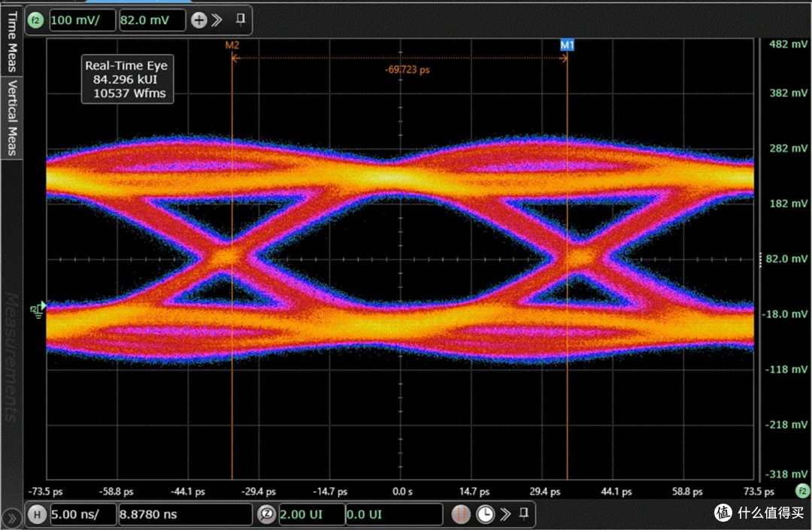Expand the top toolbar double-chevron
This screenshot has width=812, height=530.
[x=217, y=20]
